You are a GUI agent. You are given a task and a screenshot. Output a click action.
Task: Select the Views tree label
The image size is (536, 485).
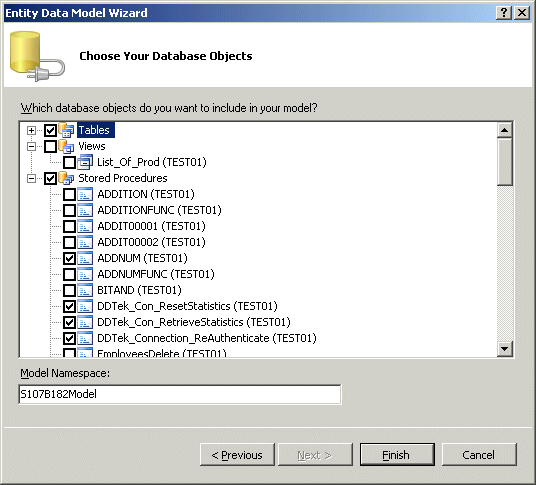92,146
